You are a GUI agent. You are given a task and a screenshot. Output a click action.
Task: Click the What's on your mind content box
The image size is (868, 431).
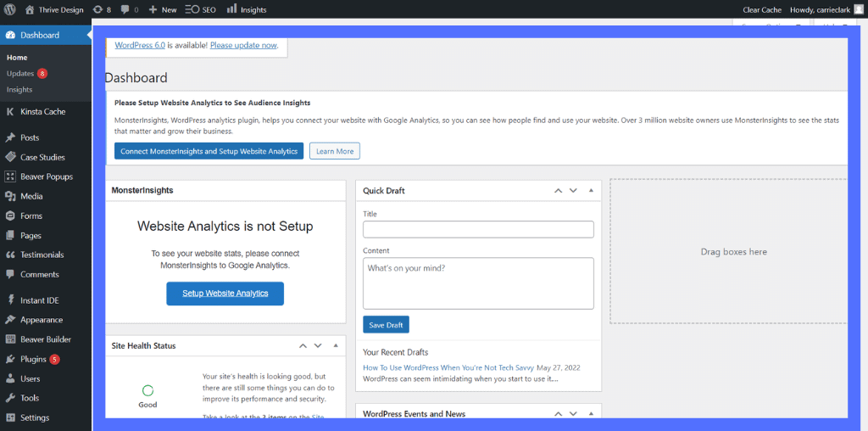coord(478,283)
